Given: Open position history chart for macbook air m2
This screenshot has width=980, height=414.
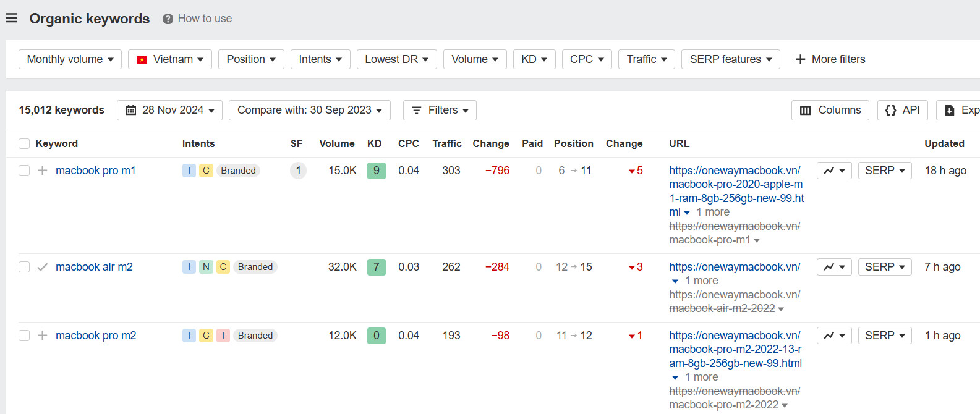Looking at the screenshot, I should pyautogui.click(x=834, y=267).
